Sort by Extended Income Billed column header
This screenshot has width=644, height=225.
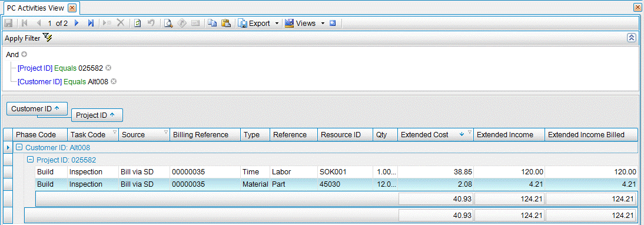pyautogui.click(x=592, y=135)
